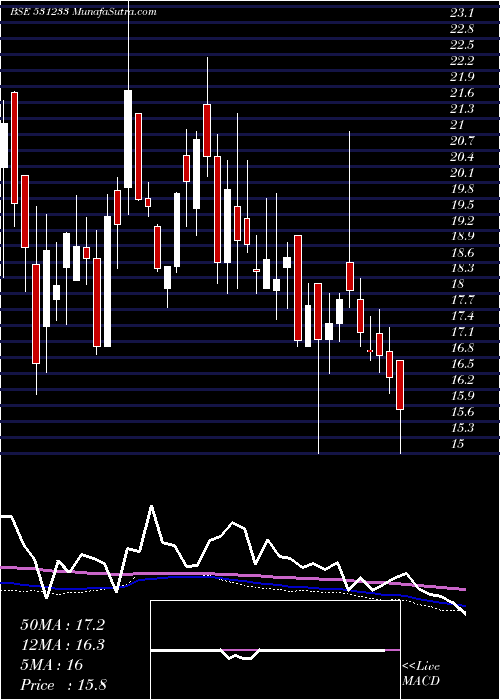
Task: Click the 21.3 price axis label
Action: [x=461, y=109]
